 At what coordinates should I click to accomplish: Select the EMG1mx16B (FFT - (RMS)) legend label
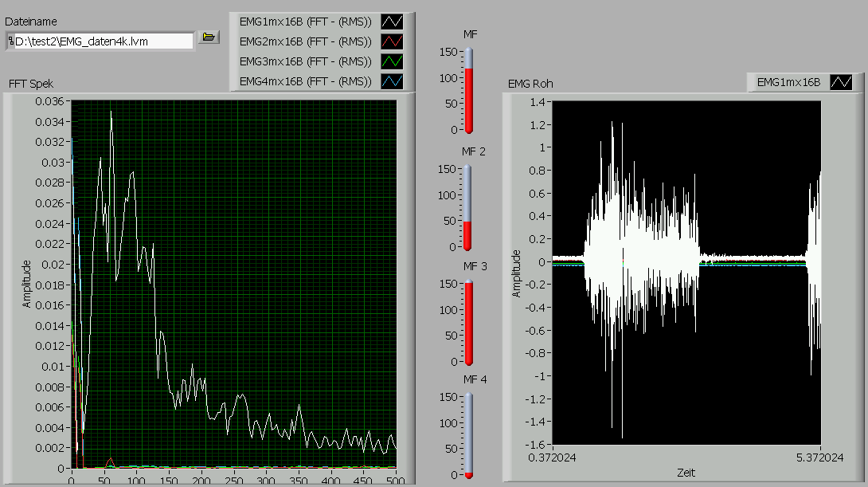click(x=306, y=22)
